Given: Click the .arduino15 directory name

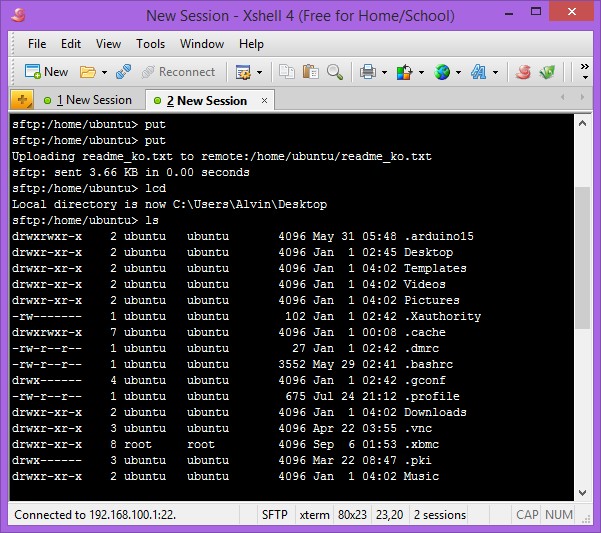Looking at the screenshot, I should (x=439, y=236).
